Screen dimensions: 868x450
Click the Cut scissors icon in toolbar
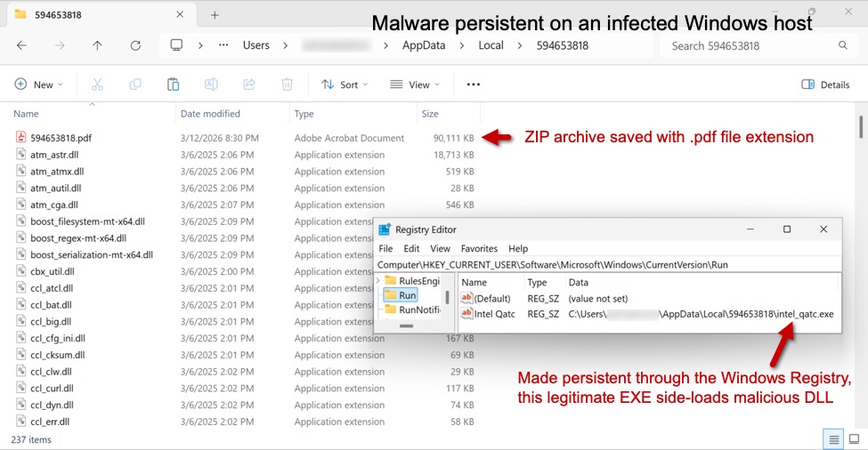click(x=97, y=84)
